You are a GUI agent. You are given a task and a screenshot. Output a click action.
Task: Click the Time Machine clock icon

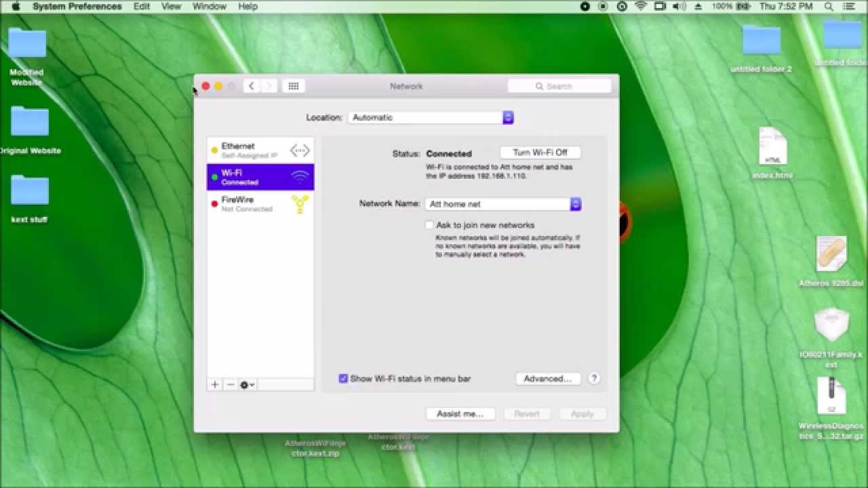click(x=622, y=6)
